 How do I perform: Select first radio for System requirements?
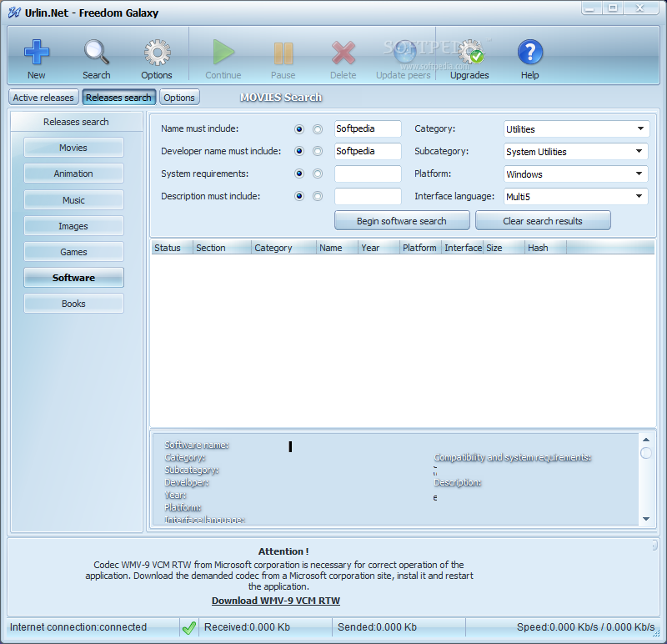(x=299, y=174)
